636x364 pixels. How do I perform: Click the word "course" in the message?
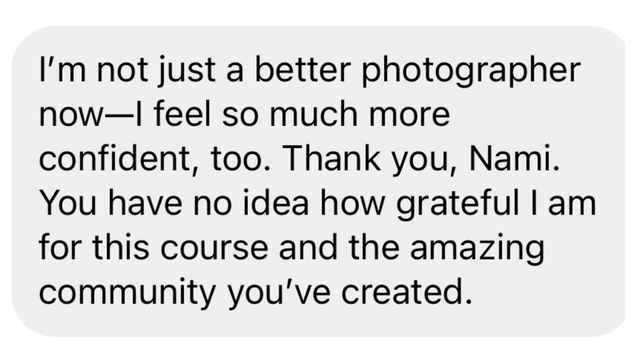click(214, 248)
